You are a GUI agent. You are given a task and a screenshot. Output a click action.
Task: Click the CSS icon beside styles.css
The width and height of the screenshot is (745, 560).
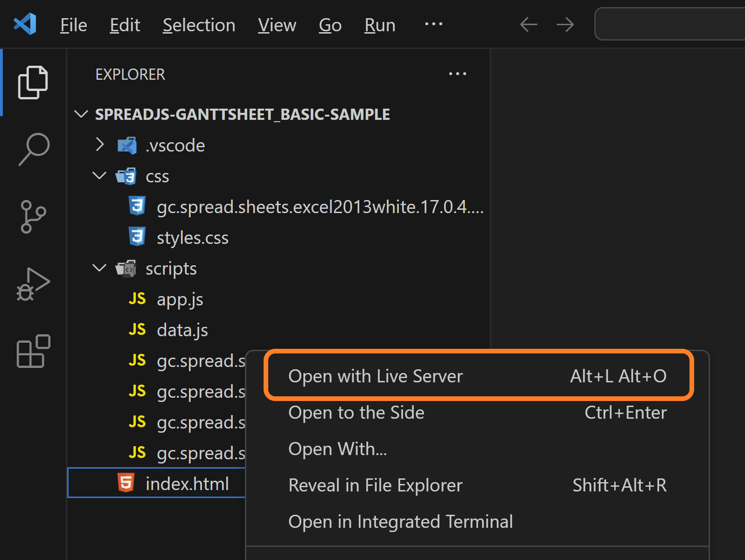137,236
